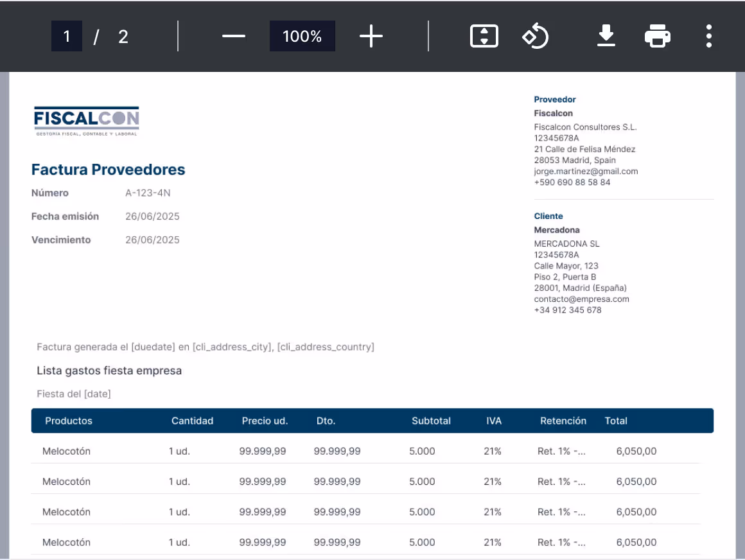The width and height of the screenshot is (745, 560).
Task: Select the Fecha emisión date value
Action: (x=152, y=216)
